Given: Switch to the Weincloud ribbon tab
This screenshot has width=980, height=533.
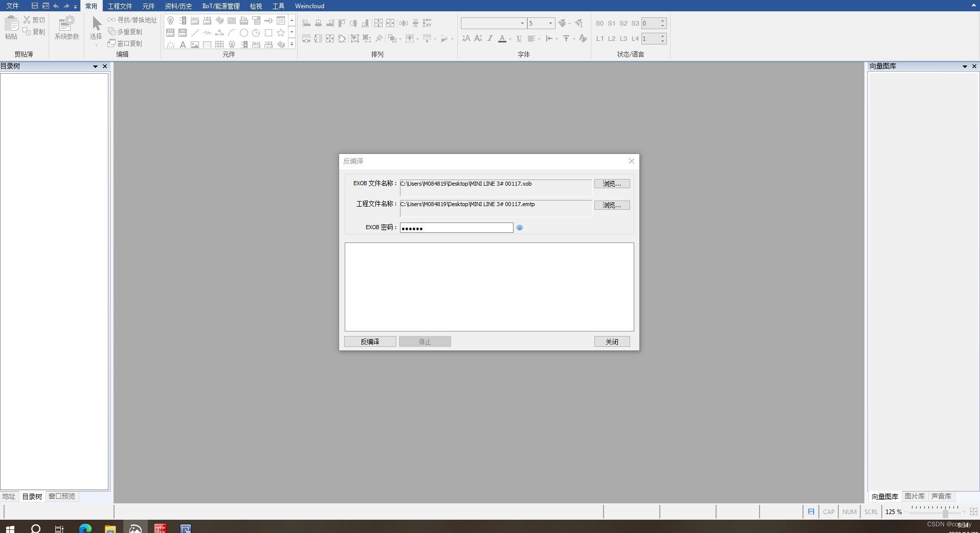Looking at the screenshot, I should pyautogui.click(x=309, y=6).
